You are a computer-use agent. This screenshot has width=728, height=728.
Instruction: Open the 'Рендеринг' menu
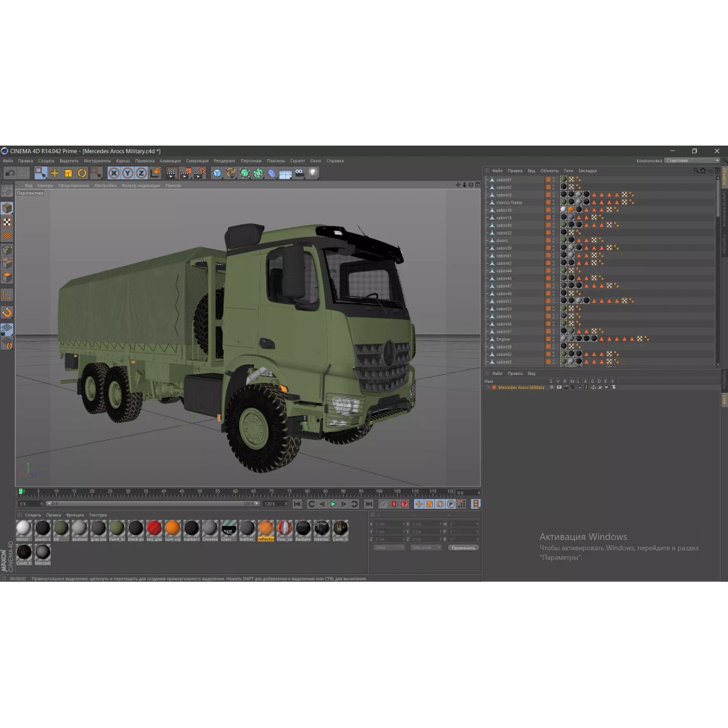(224, 161)
